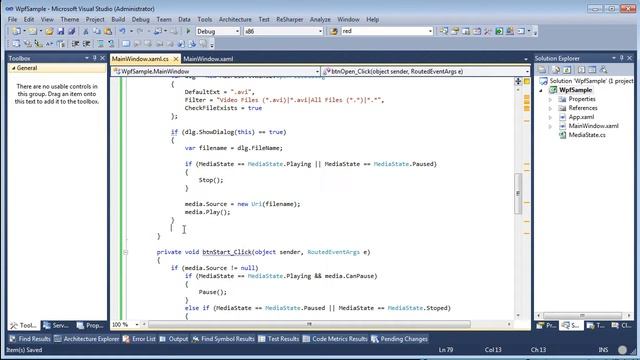Toggle auto-hide pin on Toolbox panel

coord(94,58)
